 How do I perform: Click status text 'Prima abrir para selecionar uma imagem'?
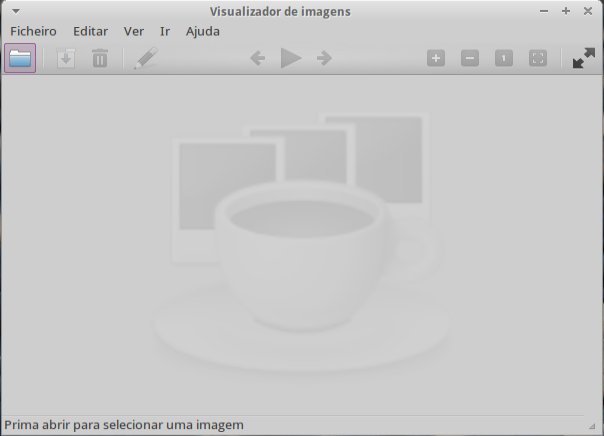[124, 425]
